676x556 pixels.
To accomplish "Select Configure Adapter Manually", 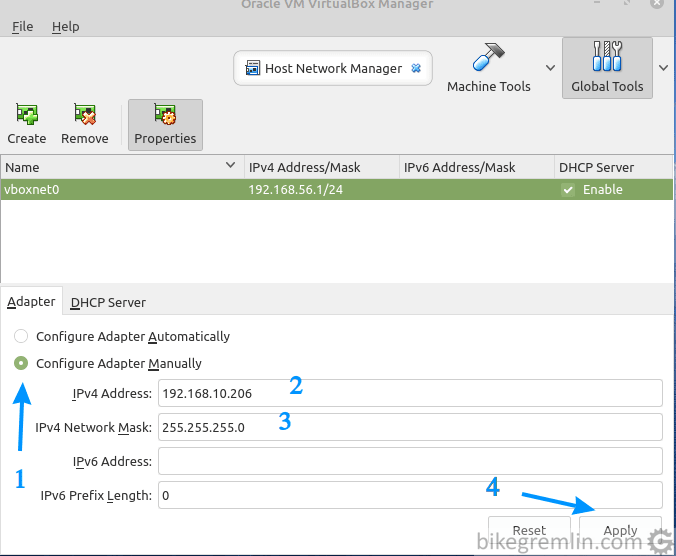I will click(21, 363).
